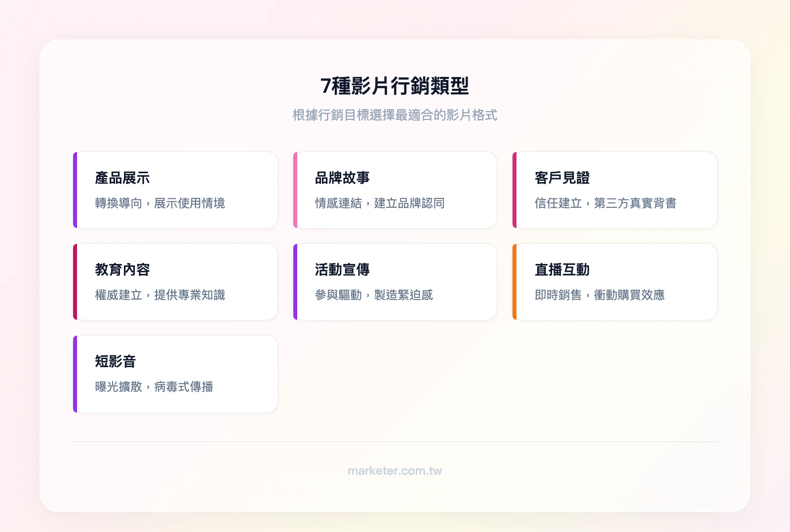790x532 pixels.
Task: Click the 教育內容 card
Action: pos(176,281)
